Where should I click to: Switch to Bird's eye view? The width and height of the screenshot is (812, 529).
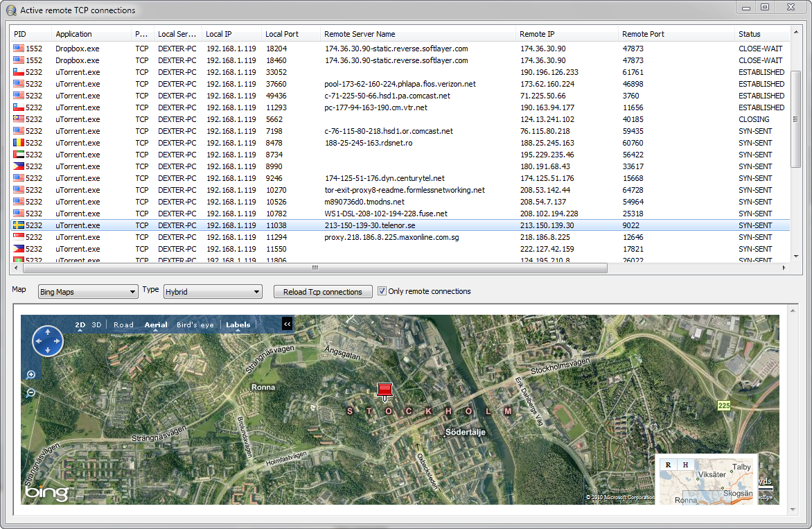[195, 324]
